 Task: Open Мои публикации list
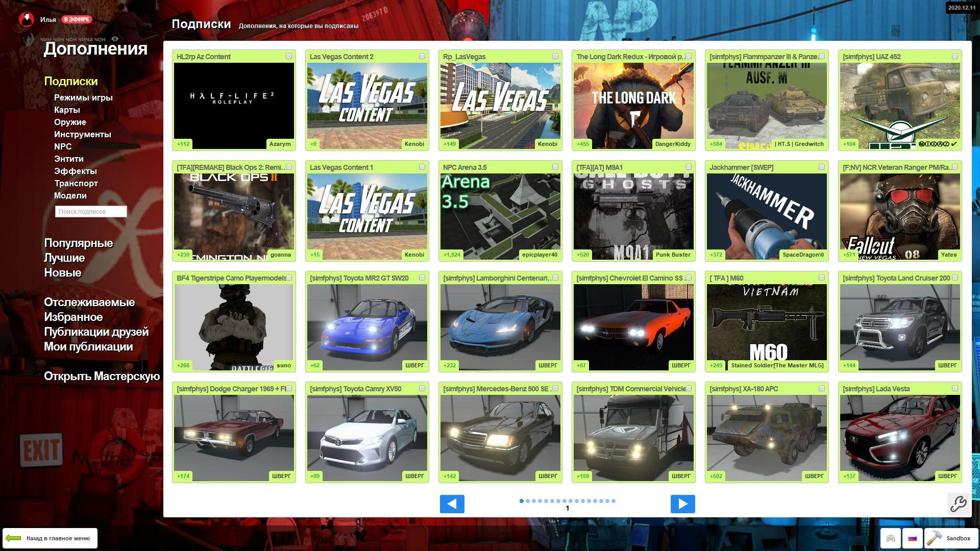88,346
